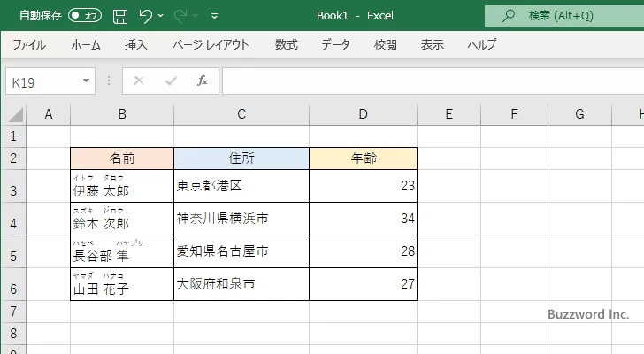The width and height of the screenshot is (644, 354).
Task: Open the Redo history dropdown arrow
Action: tap(195, 16)
